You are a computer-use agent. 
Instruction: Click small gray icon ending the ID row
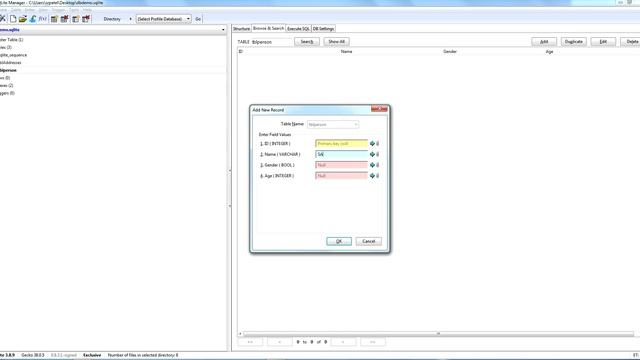pyautogui.click(x=378, y=144)
